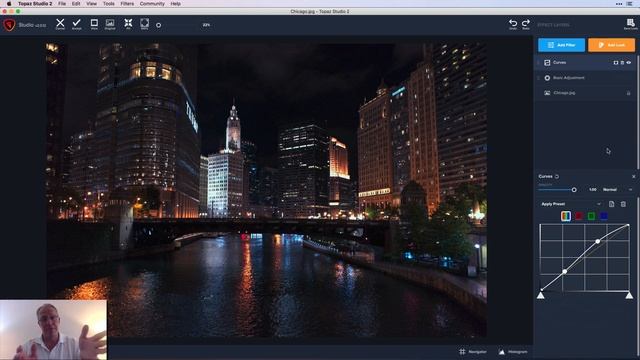640x360 pixels.
Task: Close the Curves settings panel
Action: 633,176
